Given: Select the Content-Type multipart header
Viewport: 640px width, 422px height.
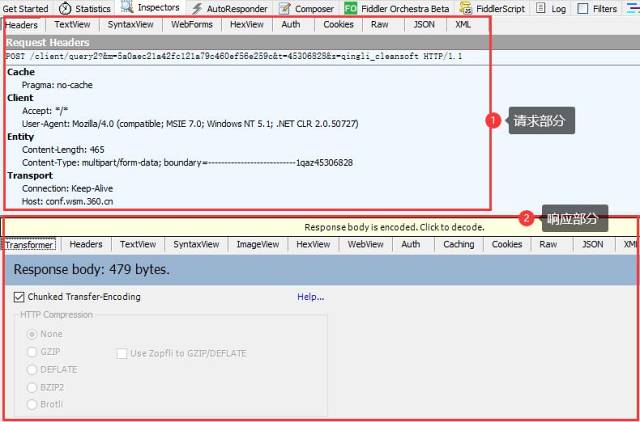Looking at the screenshot, I should [187, 163].
